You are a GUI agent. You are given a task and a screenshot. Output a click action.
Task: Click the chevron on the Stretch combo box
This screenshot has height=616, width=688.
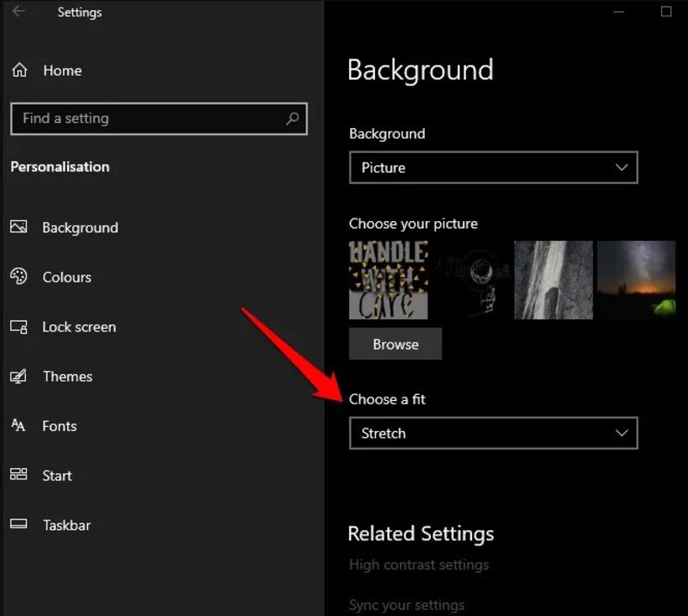click(x=621, y=434)
